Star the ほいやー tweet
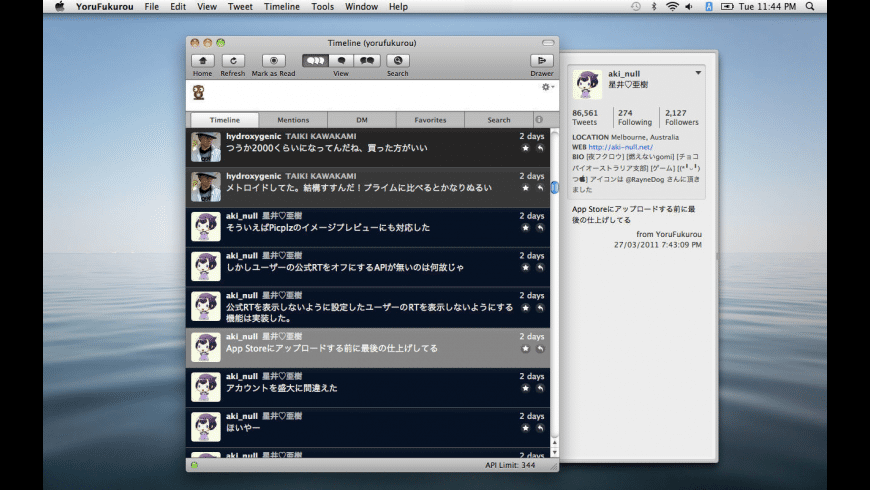Screen dimensions: 870x490 525,428
